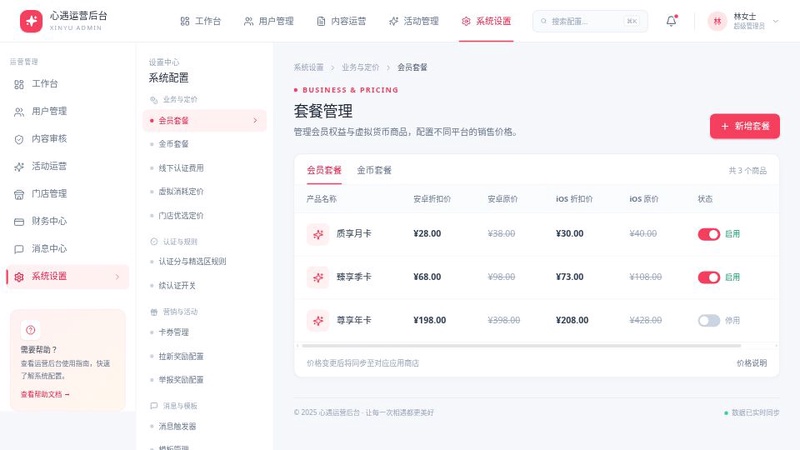Click the 活动运营 sidebar icon
The height and width of the screenshot is (450, 800).
pyautogui.click(x=19, y=167)
